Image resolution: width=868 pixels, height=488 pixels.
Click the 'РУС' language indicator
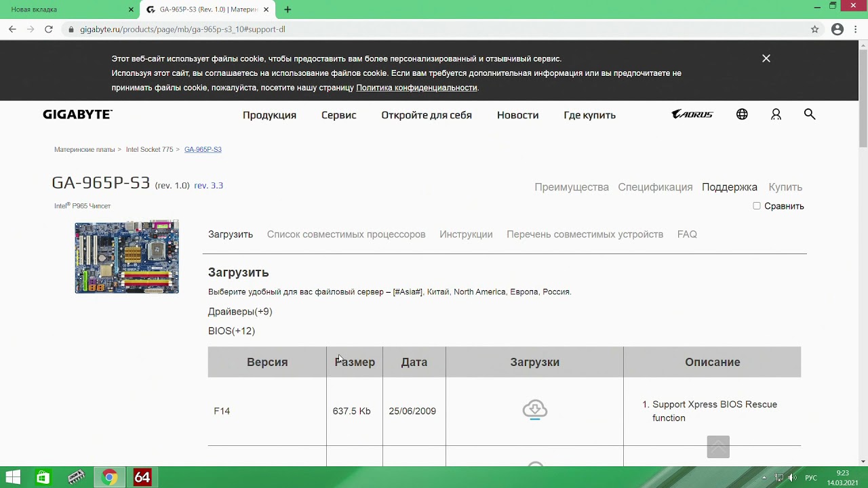tap(811, 478)
